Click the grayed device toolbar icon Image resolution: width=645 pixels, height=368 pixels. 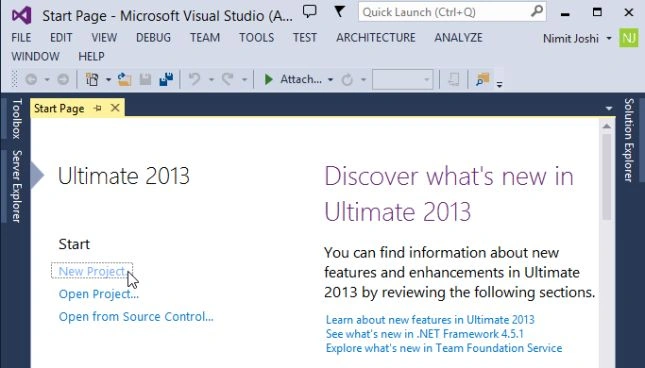tap(453, 79)
